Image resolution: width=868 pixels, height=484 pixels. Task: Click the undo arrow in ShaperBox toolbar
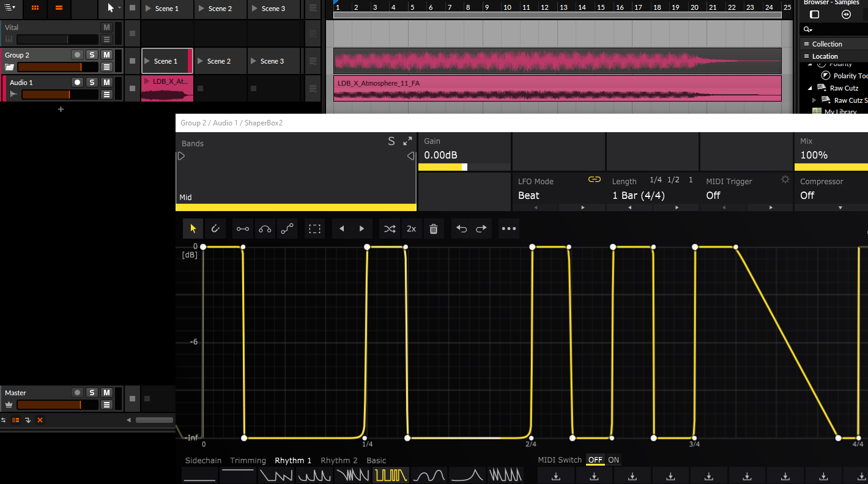462,229
